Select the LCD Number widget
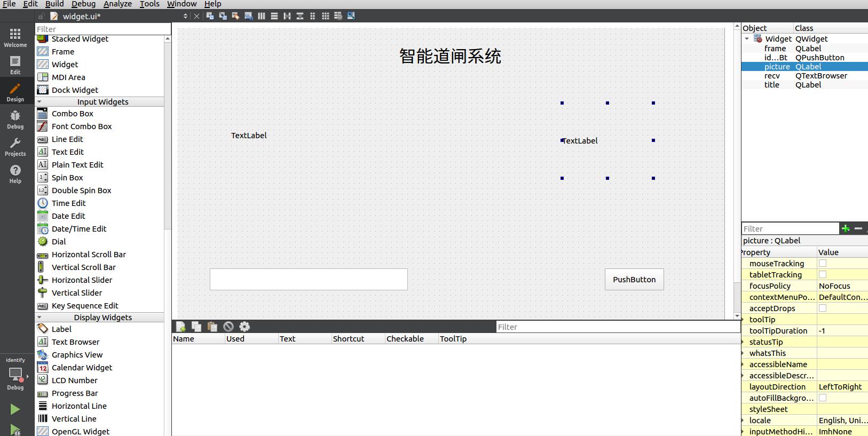This screenshot has height=436, width=868. [75, 380]
